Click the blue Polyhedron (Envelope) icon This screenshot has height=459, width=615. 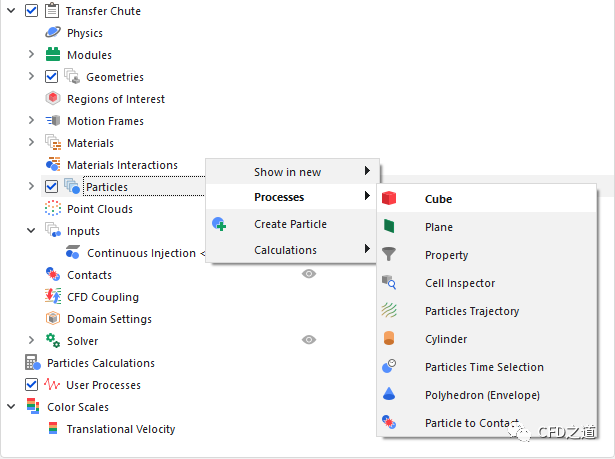pos(389,395)
